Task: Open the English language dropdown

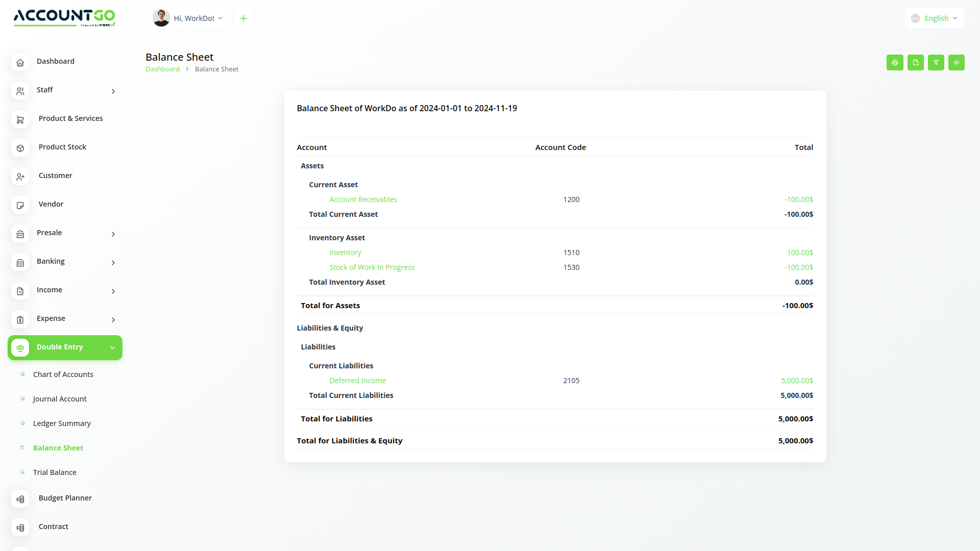Action: tap(934, 17)
